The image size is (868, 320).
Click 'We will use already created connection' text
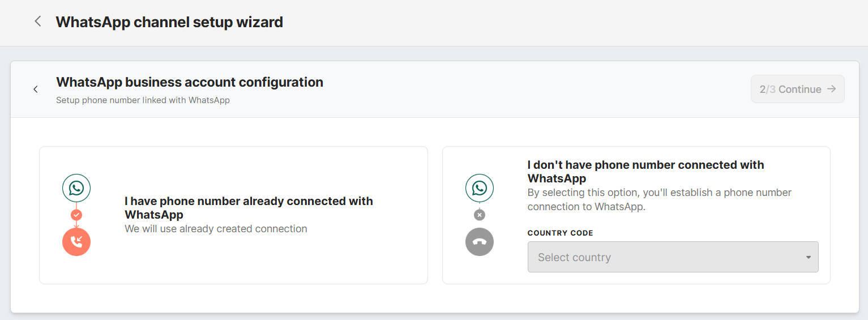(x=216, y=229)
